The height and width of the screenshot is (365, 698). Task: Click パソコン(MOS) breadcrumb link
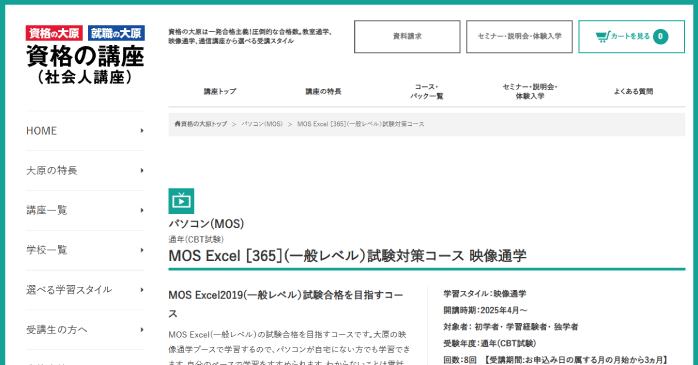(262, 124)
